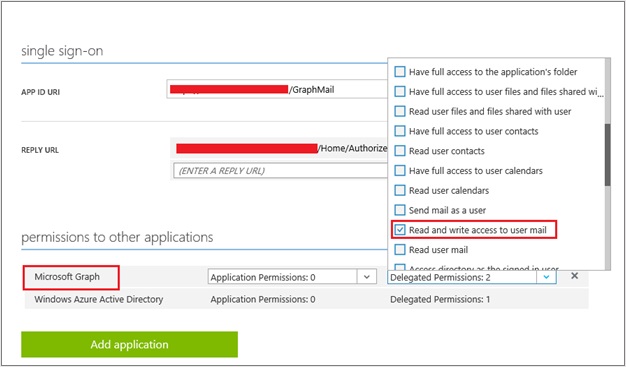This screenshot has height=367, width=626.
Task: Click the APP ID URI input field
Action: [x=277, y=89]
